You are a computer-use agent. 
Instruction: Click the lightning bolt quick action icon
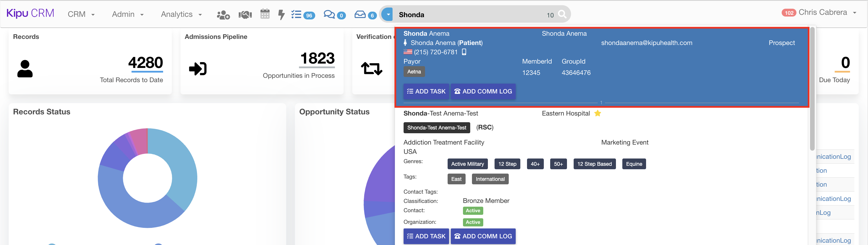click(x=281, y=15)
